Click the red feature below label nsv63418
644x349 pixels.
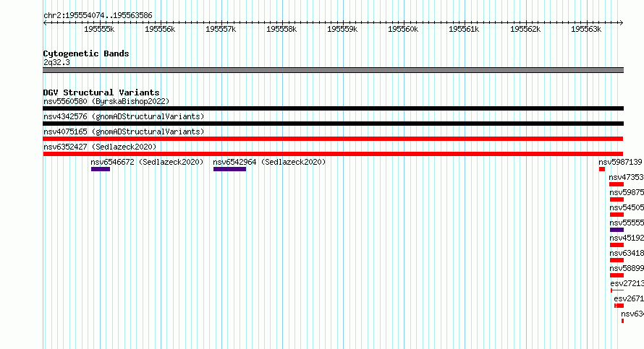(617, 260)
